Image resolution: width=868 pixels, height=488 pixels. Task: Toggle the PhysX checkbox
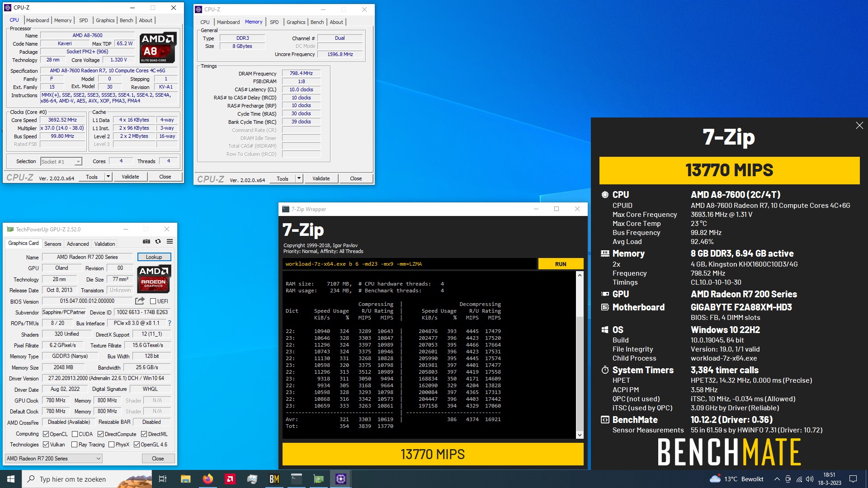click(x=111, y=445)
